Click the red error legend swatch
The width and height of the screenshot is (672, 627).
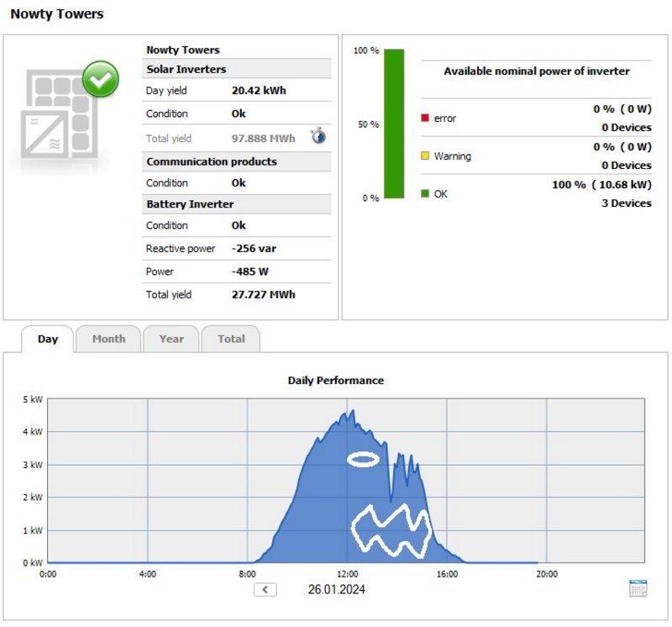tap(425, 118)
